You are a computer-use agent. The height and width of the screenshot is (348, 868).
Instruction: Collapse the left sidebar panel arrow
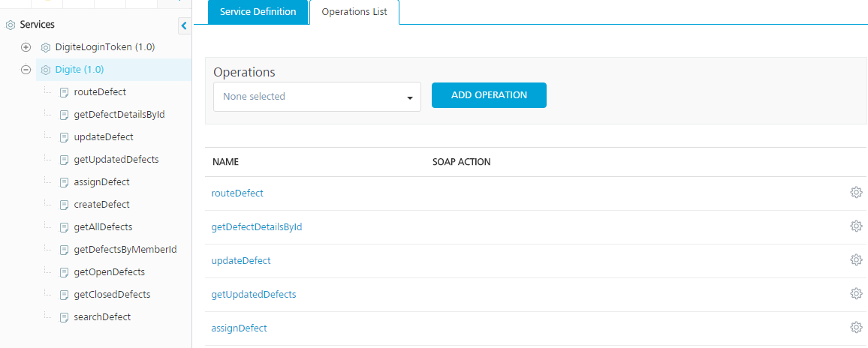[185, 25]
